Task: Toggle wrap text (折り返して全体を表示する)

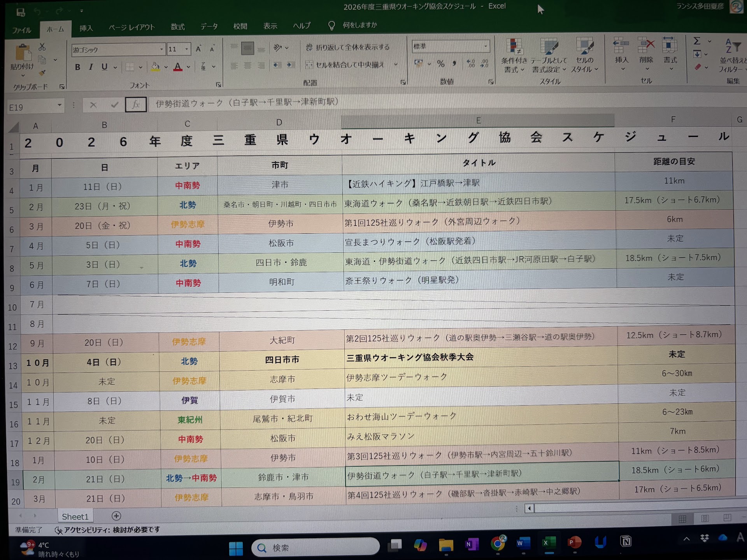Action: pyautogui.click(x=347, y=47)
